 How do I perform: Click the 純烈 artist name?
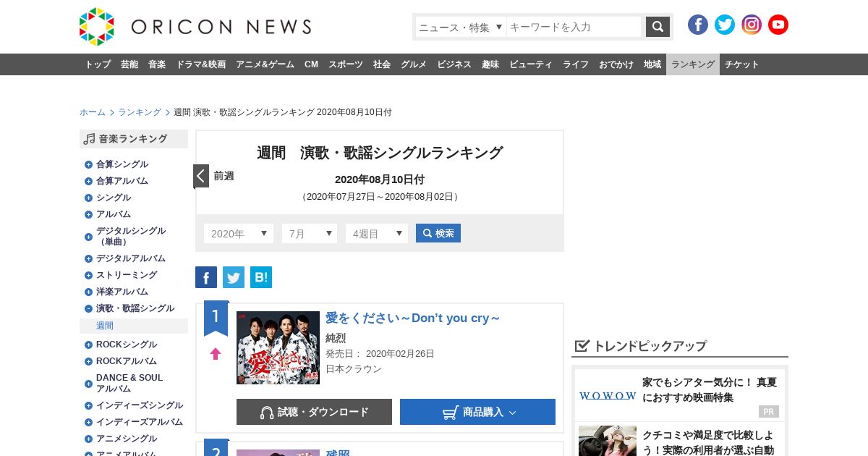pos(336,338)
